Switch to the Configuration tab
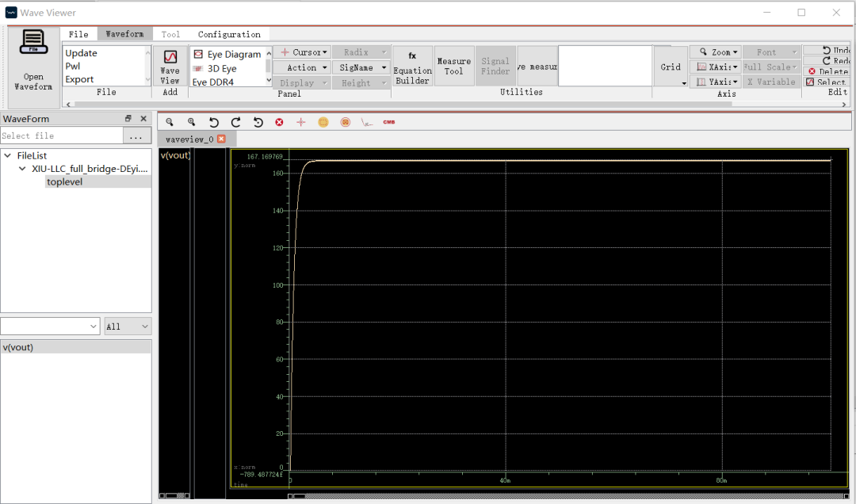Viewport: 856px width, 504px height. click(228, 34)
